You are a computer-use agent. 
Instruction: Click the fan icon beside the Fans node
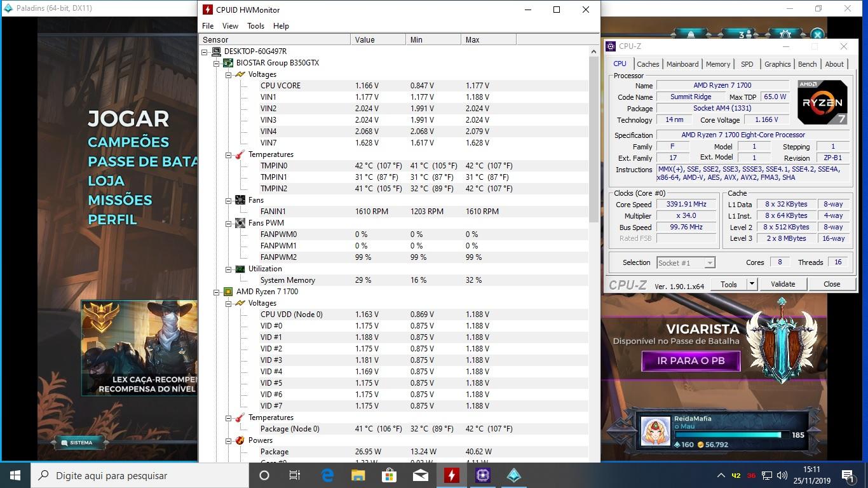[x=240, y=200]
